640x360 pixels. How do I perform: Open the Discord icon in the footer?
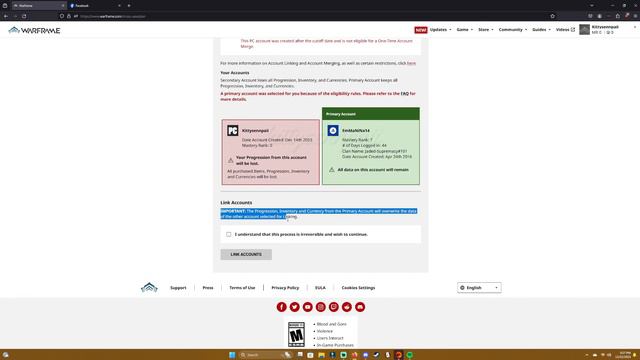(360, 307)
